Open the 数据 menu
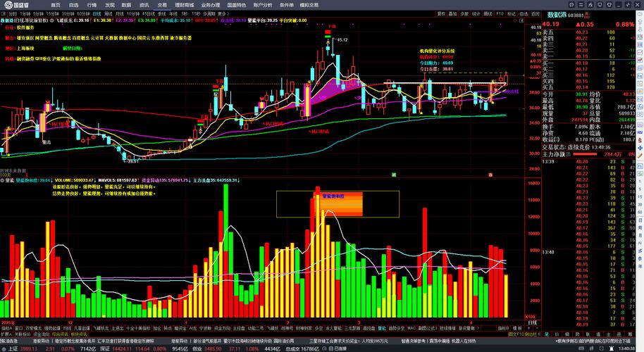The width and height of the screenshot is (644, 352). point(127,5)
